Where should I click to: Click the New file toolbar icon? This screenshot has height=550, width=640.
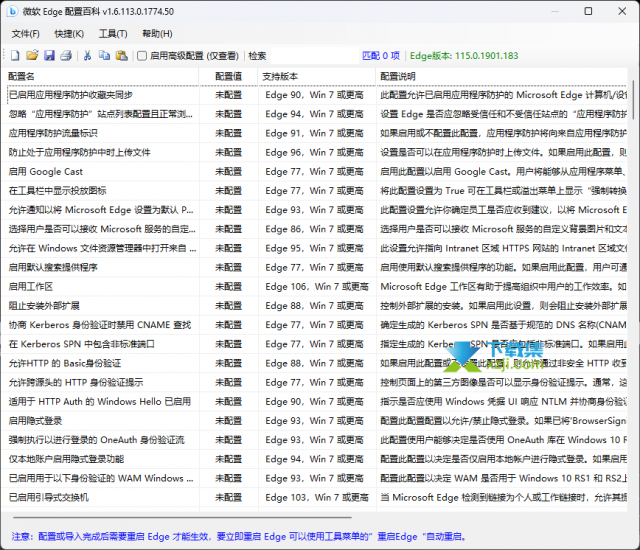click(15, 55)
